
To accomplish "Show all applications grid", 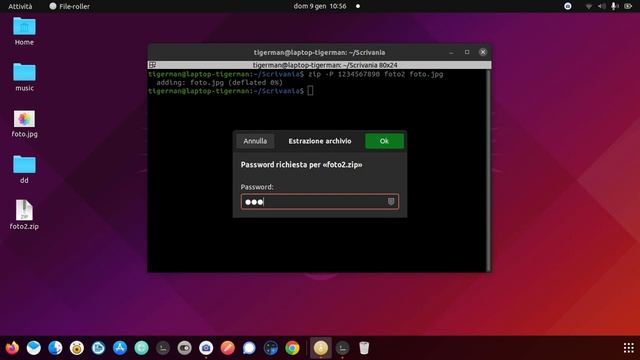I will coord(629,348).
